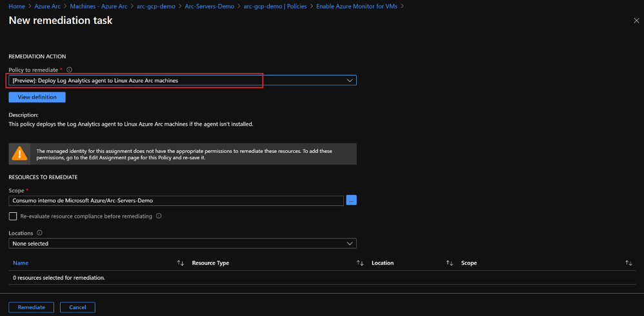Open the Policy to remediate dropdown
The height and width of the screenshot is (316, 644).
coord(183,81)
